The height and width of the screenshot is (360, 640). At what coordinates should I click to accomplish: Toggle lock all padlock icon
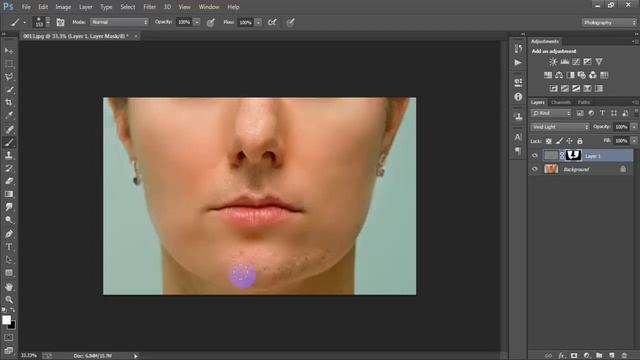click(580, 141)
